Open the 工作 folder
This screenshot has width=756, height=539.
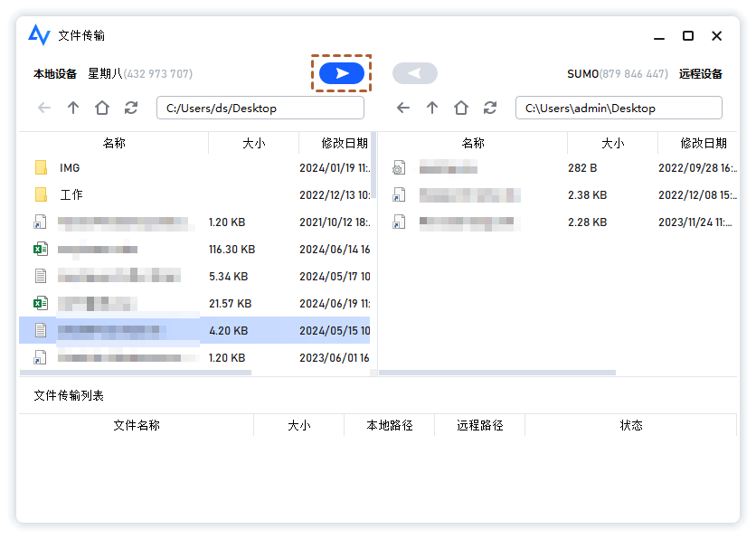(70, 194)
